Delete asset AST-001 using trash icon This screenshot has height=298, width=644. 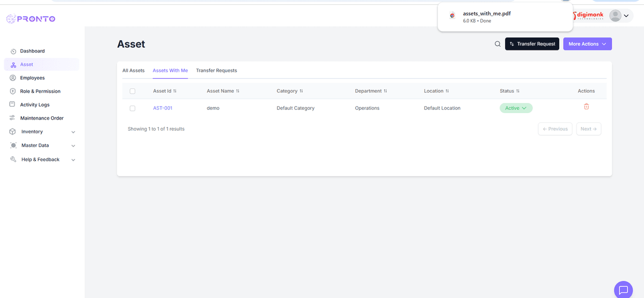tap(586, 107)
